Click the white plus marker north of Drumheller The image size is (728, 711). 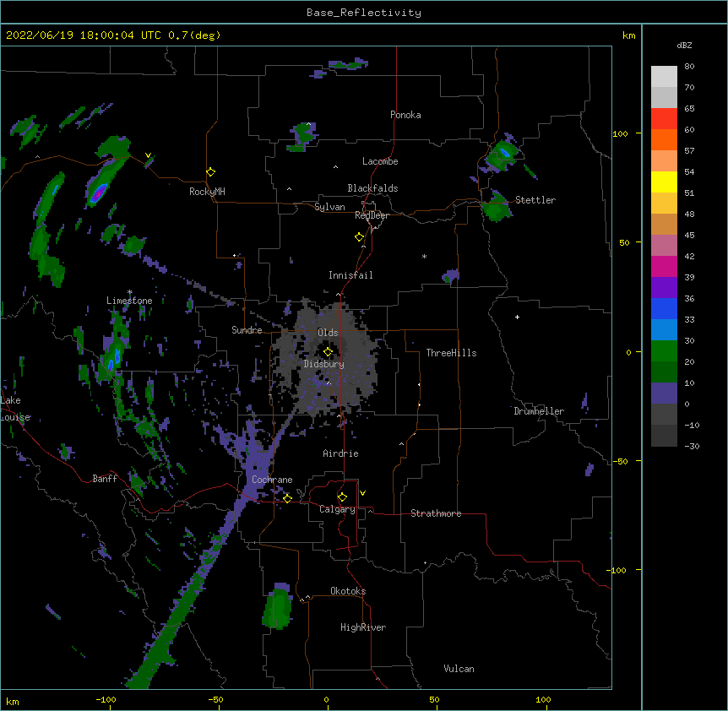(517, 317)
